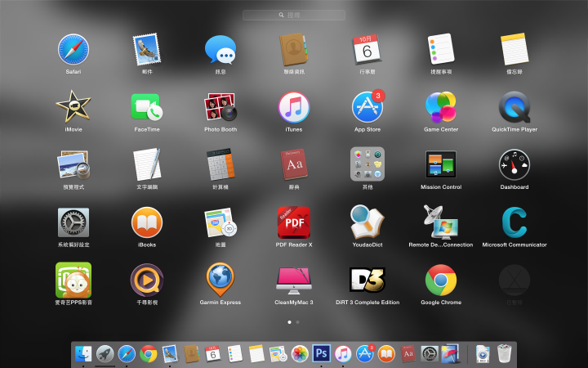The width and height of the screenshot is (588, 368).
Task: Launch TextEdit paper-and-pen icon
Action: pos(147,164)
